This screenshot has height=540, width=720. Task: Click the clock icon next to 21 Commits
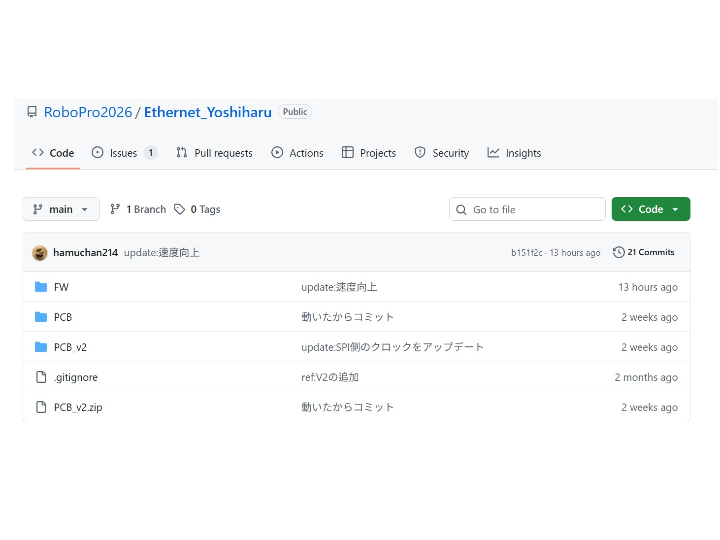619,252
